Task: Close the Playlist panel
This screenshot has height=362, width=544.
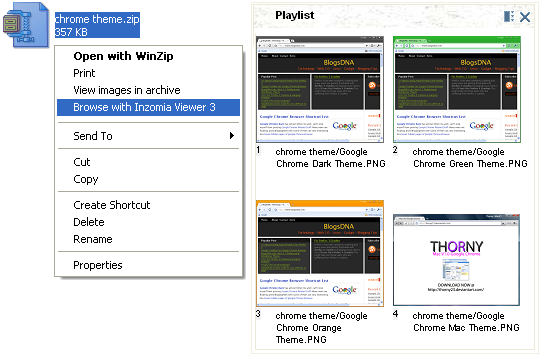Action: point(525,17)
